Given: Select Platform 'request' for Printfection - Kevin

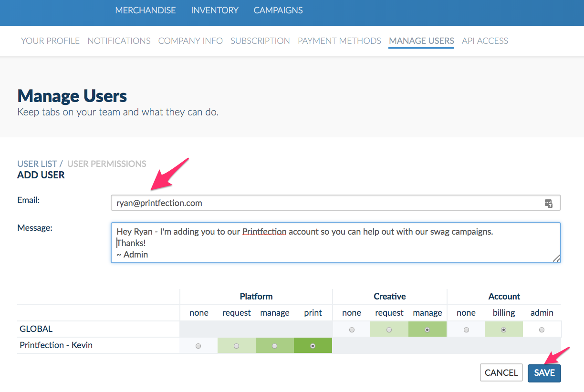Looking at the screenshot, I should [x=237, y=346].
